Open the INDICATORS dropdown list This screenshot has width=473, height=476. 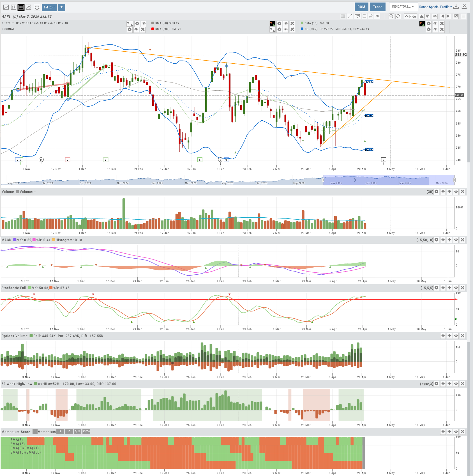(x=403, y=7)
